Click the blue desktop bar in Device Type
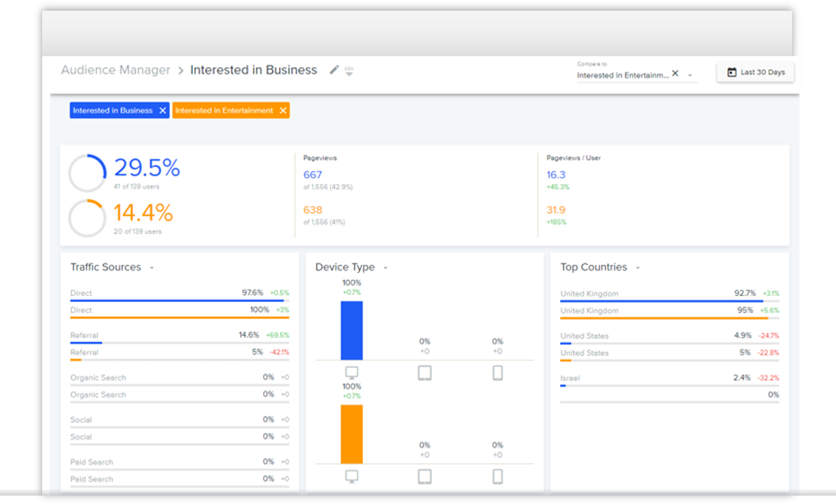Viewport: 836px width, 504px height. (x=351, y=330)
